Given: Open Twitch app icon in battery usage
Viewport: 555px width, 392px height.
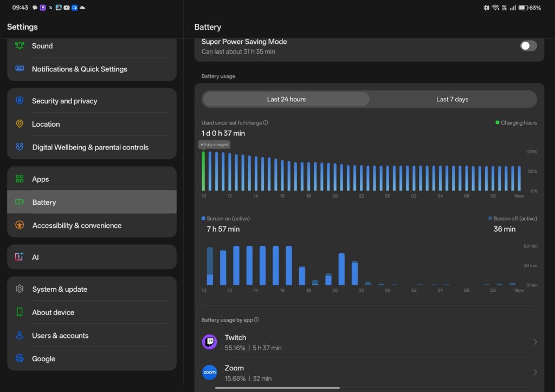Looking at the screenshot, I should coord(209,342).
